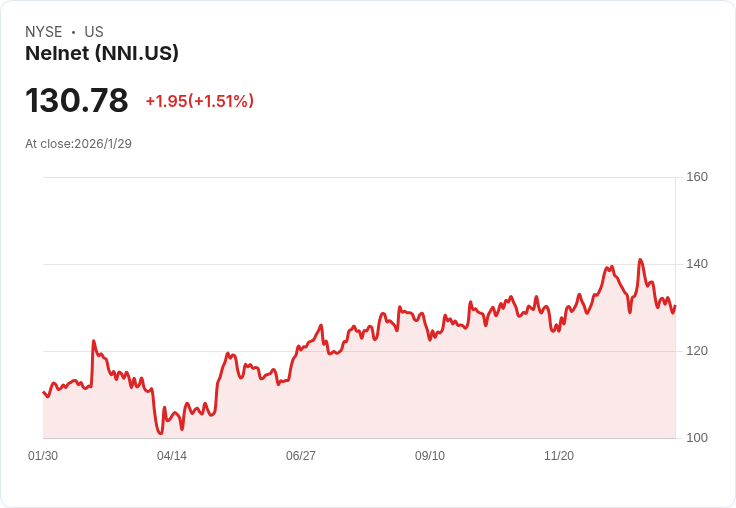The width and height of the screenshot is (736, 508).
Task: Click the At close 2026/1/29 timestamp
Action: 78,144
